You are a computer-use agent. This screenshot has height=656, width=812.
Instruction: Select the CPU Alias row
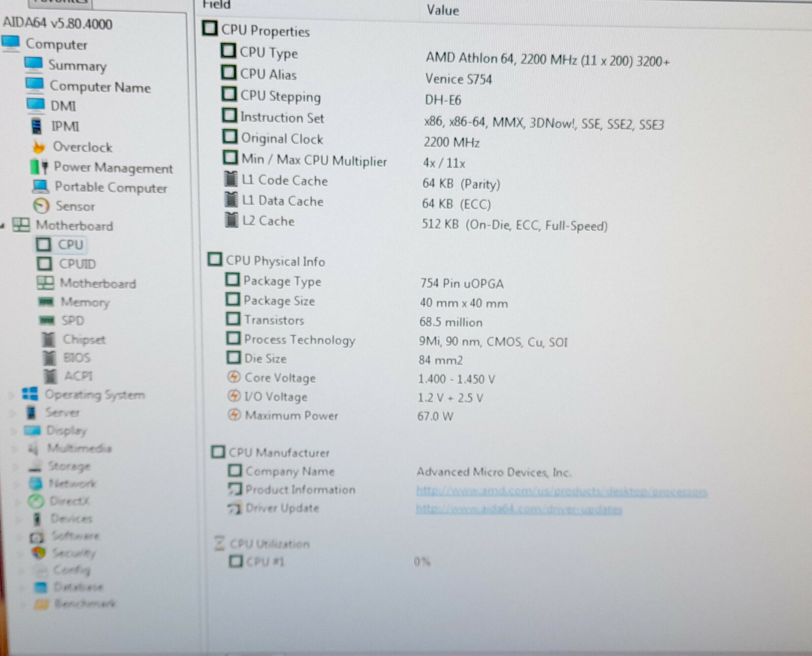(356, 76)
